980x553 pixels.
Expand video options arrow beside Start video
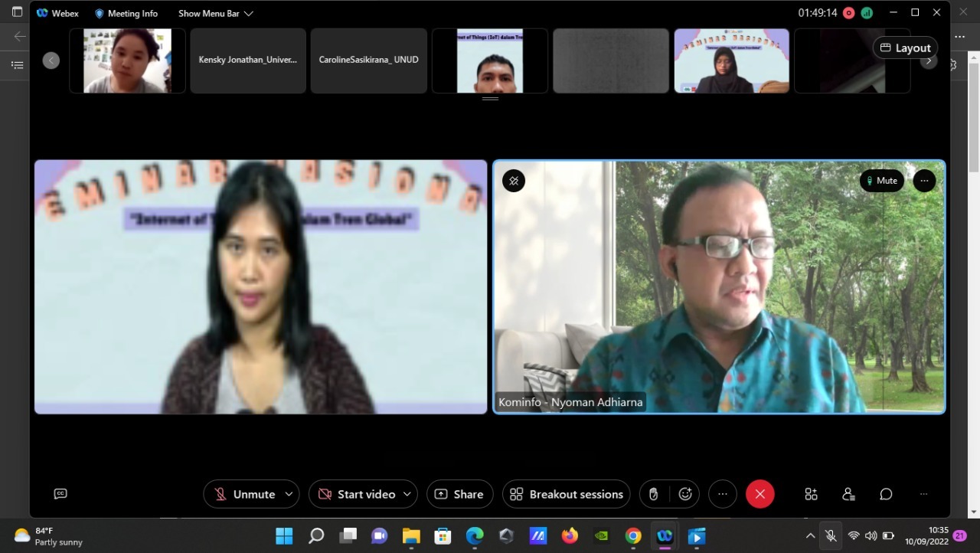(407, 494)
